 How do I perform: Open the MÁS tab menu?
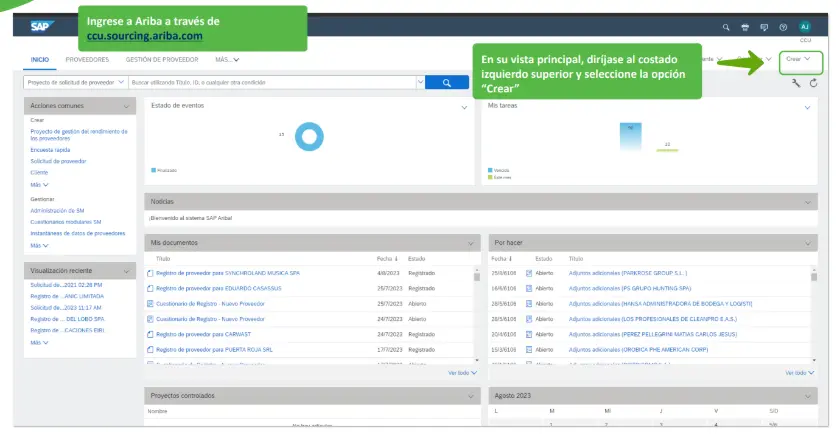(x=227, y=60)
